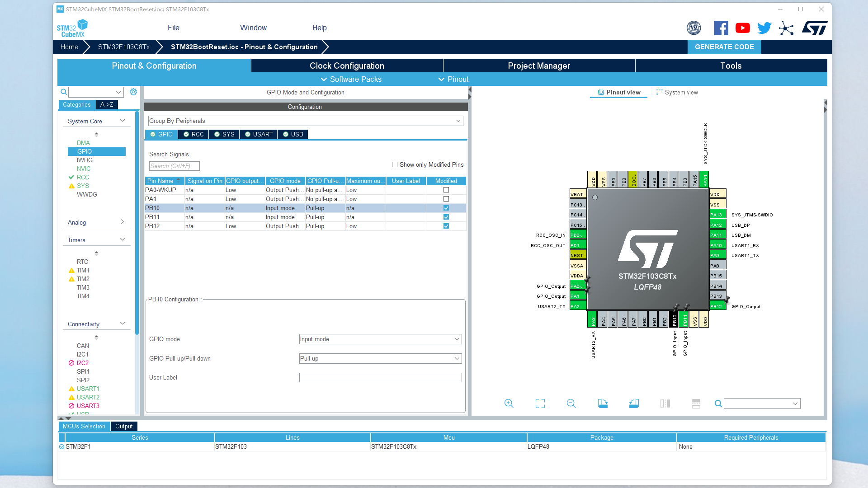Open pinout settings with the gear icon
Screen dimensions: 868x488
133,92
